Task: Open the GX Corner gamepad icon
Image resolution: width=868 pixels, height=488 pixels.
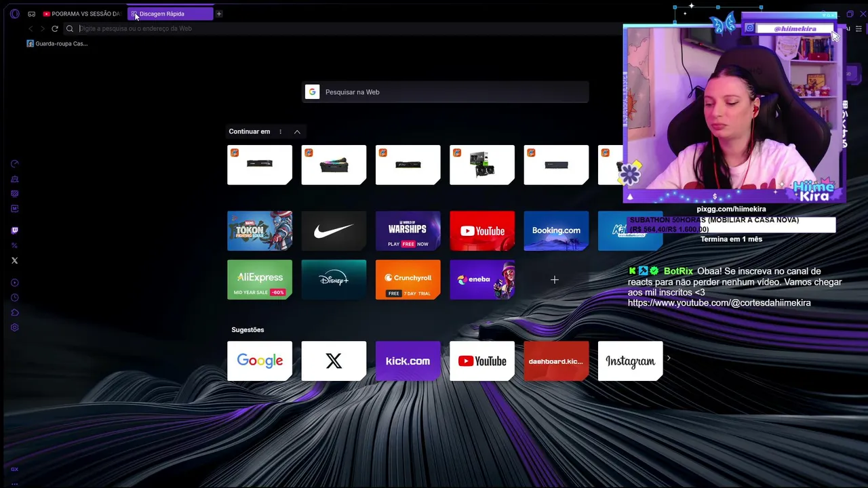Action: pos(31,14)
